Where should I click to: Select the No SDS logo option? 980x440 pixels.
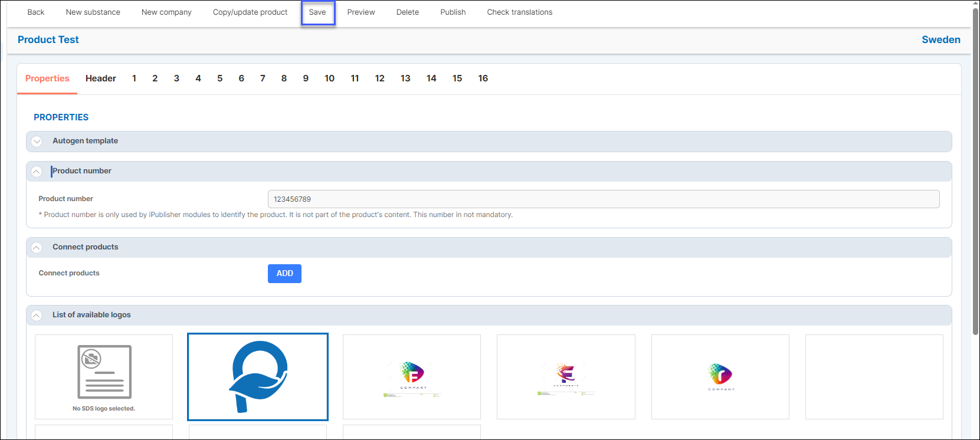click(104, 377)
